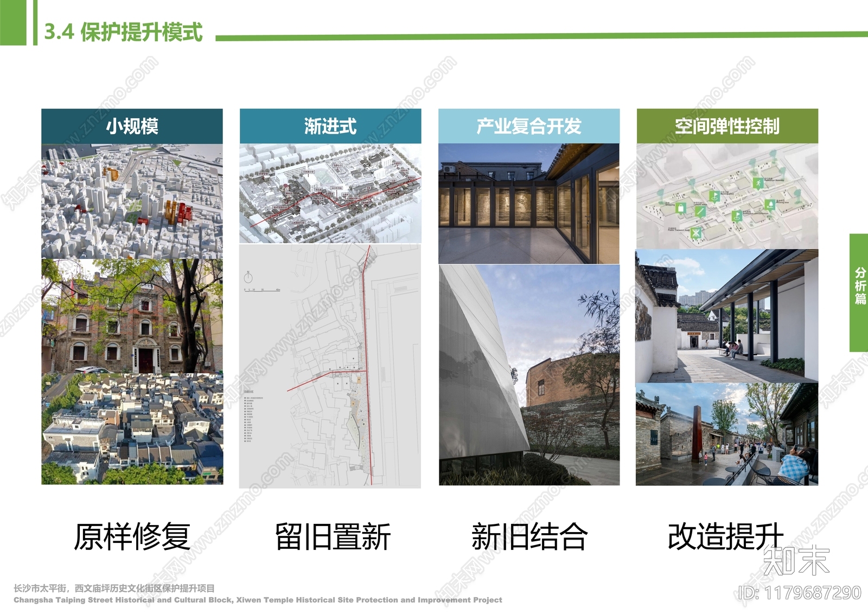The height and width of the screenshot is (614, 868).
Task: Click the 产业复合开发 column header
Action: point(529,126)
